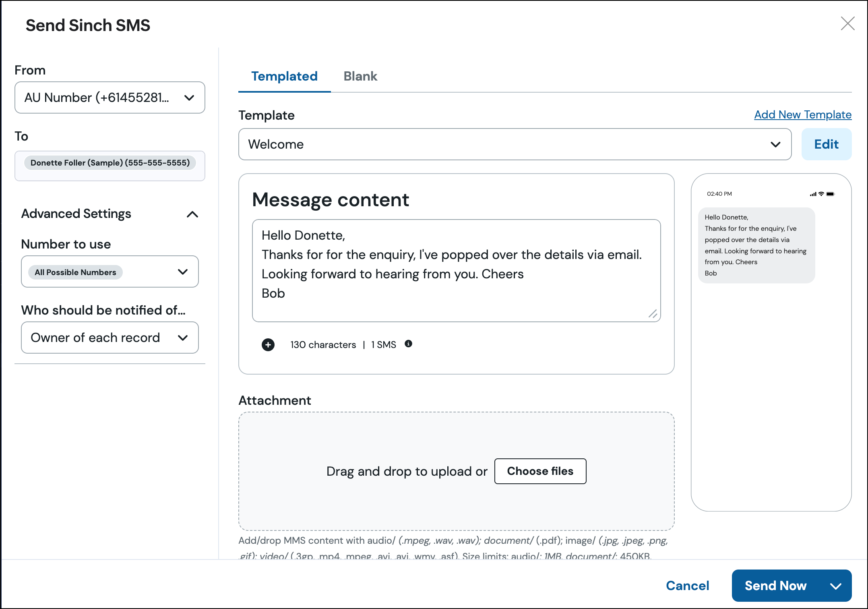This screenshot has height=609, width=868.
Task: Open the From number dropdown
Action: pyautogui.click(x=110, y=97)
